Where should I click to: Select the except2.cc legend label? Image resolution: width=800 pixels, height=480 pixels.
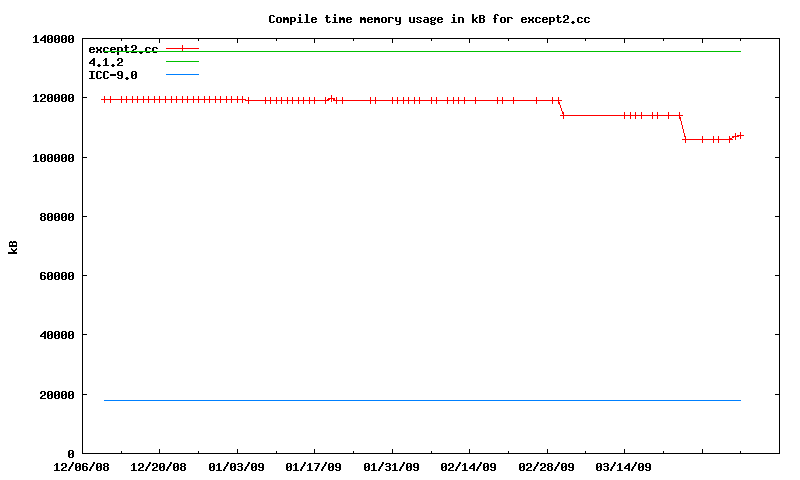tap(123, 49)
